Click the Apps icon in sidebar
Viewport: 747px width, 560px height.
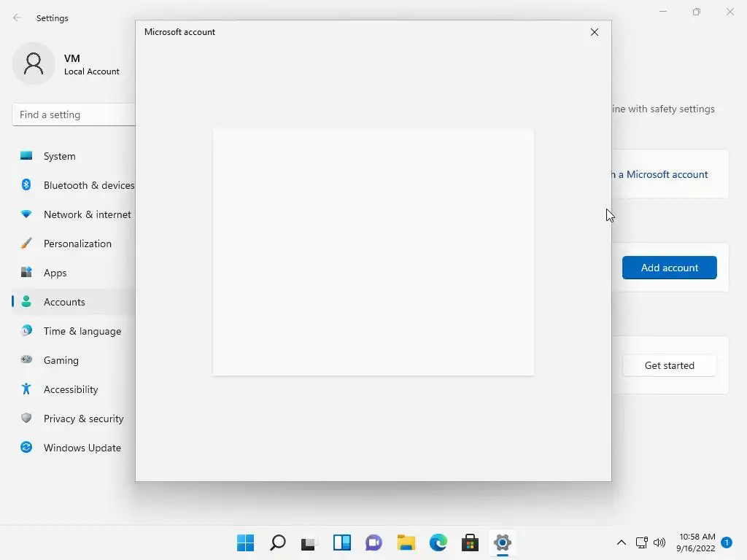click(26, 272)
